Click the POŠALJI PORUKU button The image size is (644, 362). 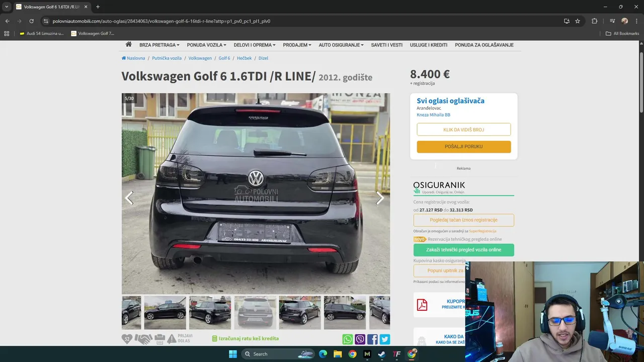coord(463,146)
